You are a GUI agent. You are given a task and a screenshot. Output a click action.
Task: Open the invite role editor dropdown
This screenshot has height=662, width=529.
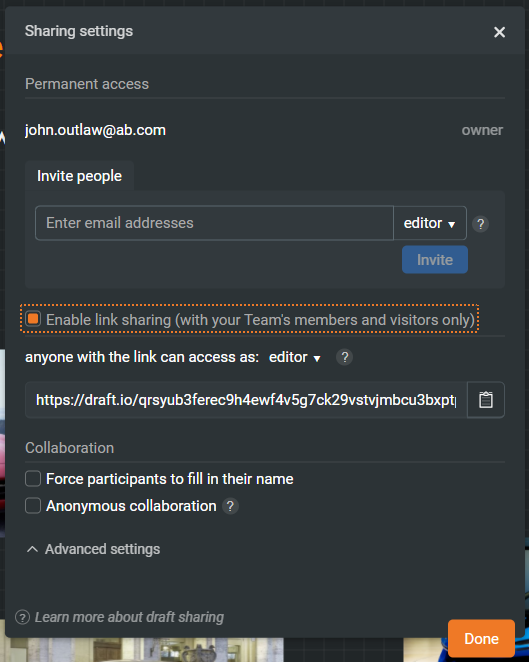(x=430, y=223)
